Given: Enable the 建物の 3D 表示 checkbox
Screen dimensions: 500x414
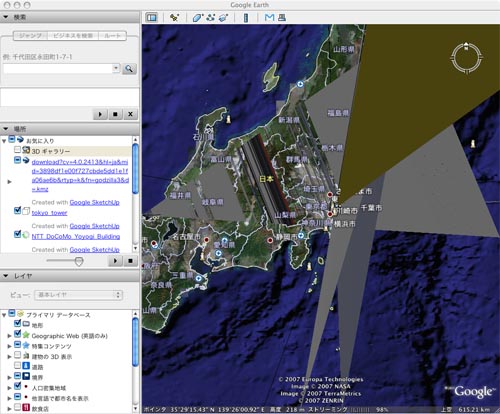Looking at the screenshot, I should [18, 355].
